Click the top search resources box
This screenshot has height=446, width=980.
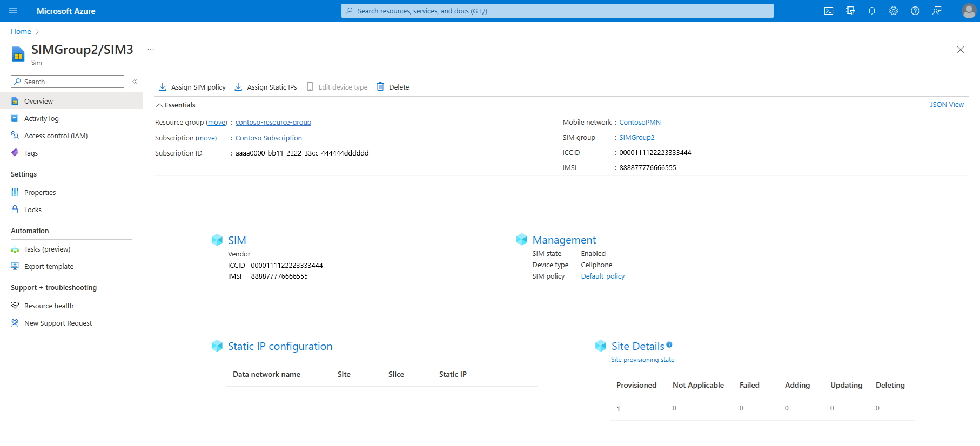click(x=557, y=11)
